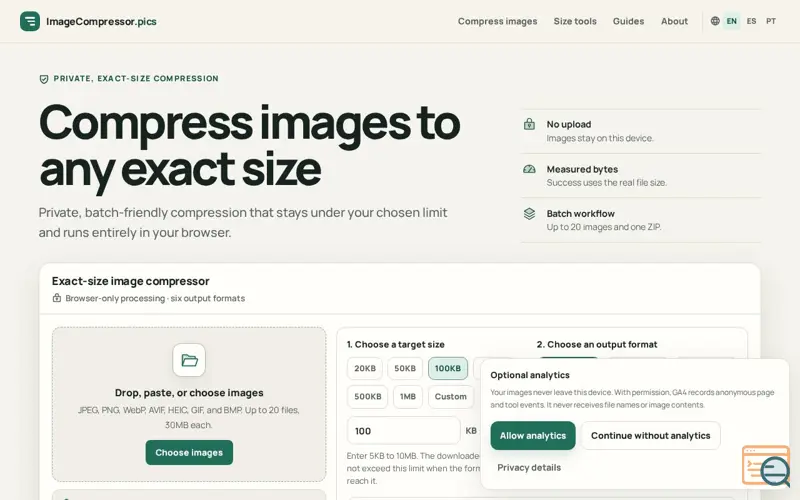Click the target size input showing 100

[404, 431]
